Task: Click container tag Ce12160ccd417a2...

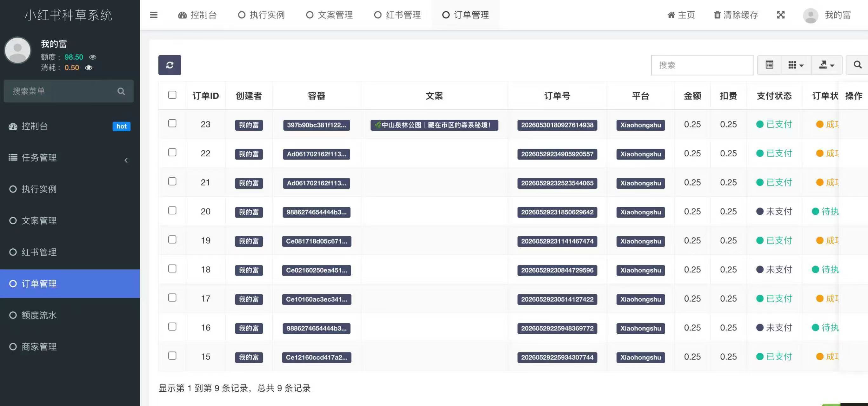Action: tap(317, 357)
